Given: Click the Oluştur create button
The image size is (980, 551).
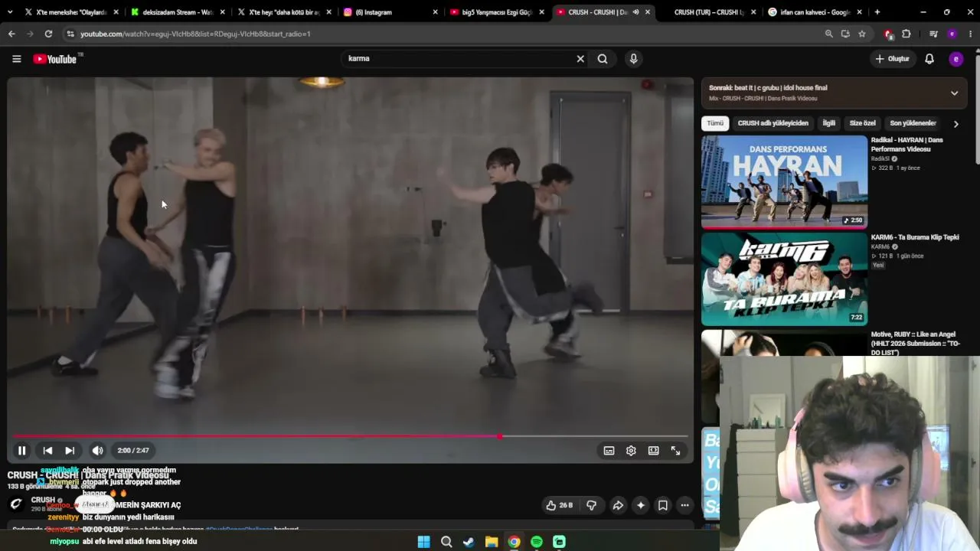Looking at the screenshot, I should [892, 59].
